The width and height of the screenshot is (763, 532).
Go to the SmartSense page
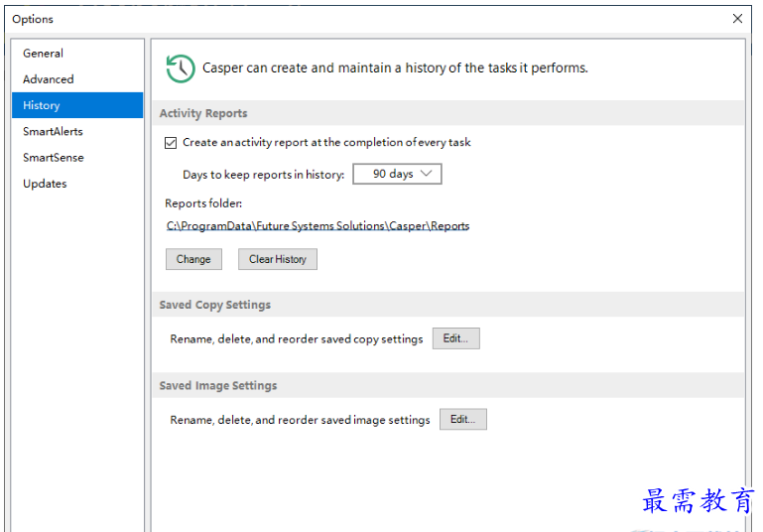click(77, 157)
